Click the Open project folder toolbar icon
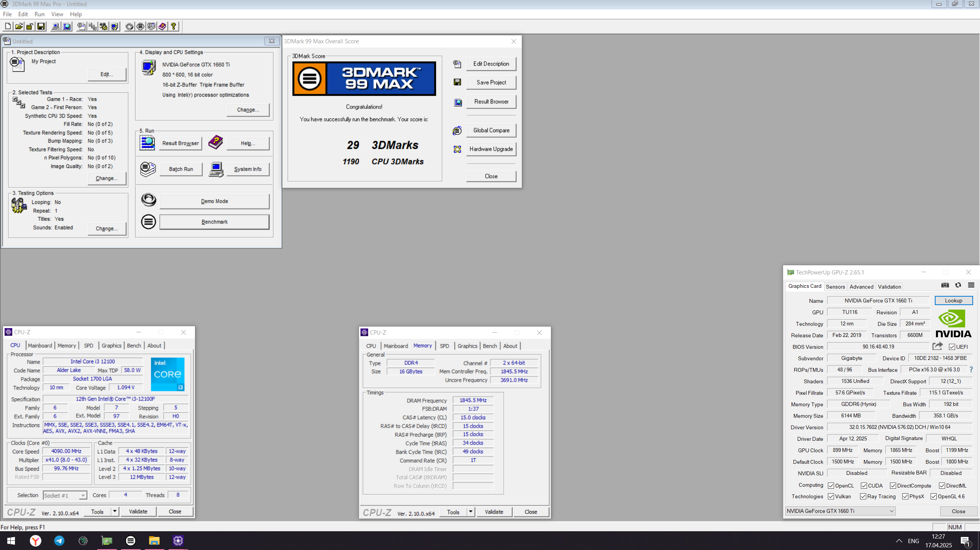 click(x=19, y=26)
